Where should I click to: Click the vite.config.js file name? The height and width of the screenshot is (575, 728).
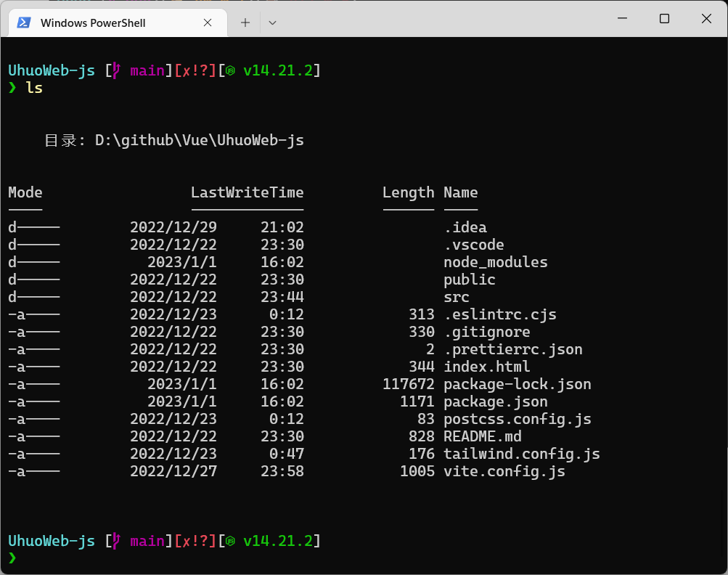point(504,471)
